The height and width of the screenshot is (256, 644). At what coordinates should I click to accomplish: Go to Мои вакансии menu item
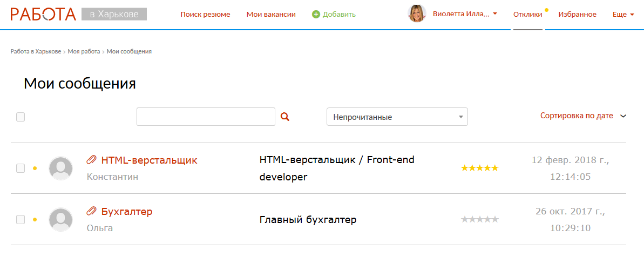271,15
